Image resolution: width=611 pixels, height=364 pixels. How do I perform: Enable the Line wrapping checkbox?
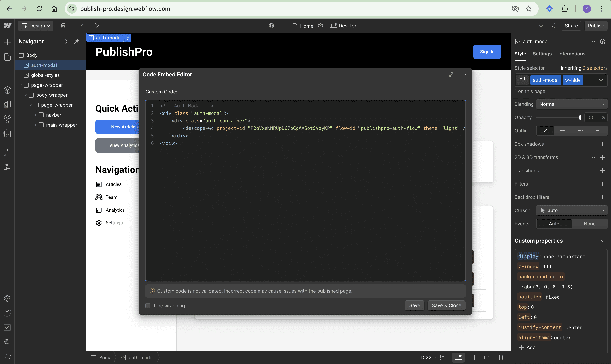point(148,306)
